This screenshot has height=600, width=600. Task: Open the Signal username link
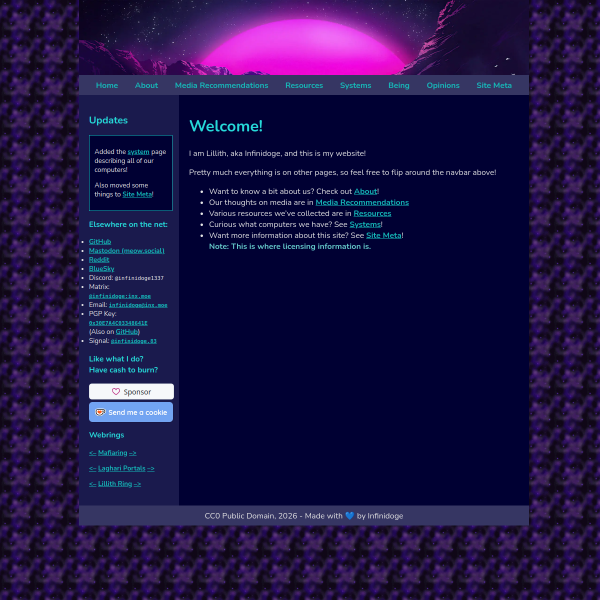point(134,341)
